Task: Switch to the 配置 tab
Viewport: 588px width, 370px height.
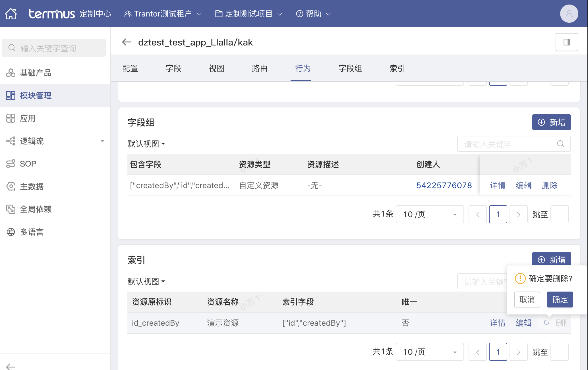Action: [x=130, y=68]
